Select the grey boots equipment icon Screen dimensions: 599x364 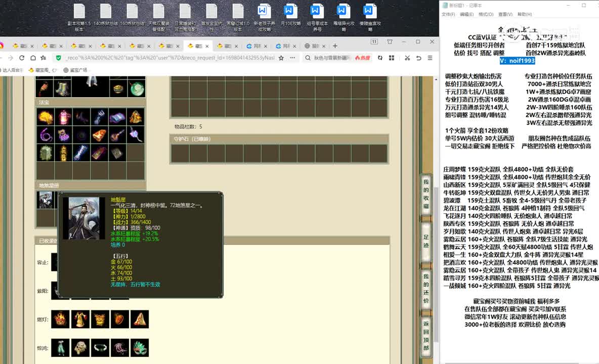(62, 88)
